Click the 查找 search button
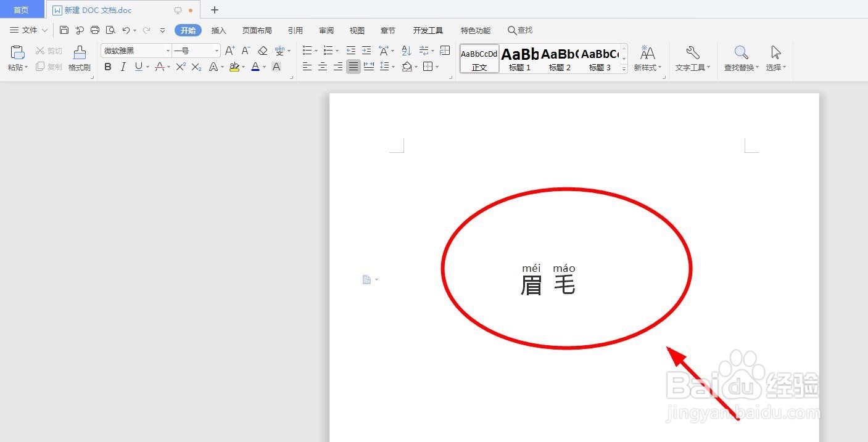Image resolution: width=868 pixels, height=442 pixels. click(x=520, y=30)
